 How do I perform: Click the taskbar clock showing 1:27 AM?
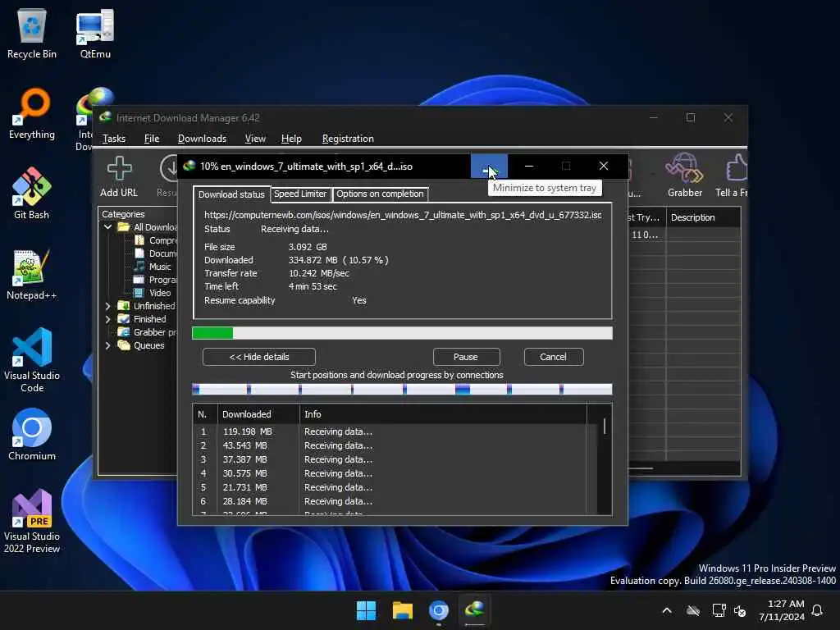[x=782, y=610]
